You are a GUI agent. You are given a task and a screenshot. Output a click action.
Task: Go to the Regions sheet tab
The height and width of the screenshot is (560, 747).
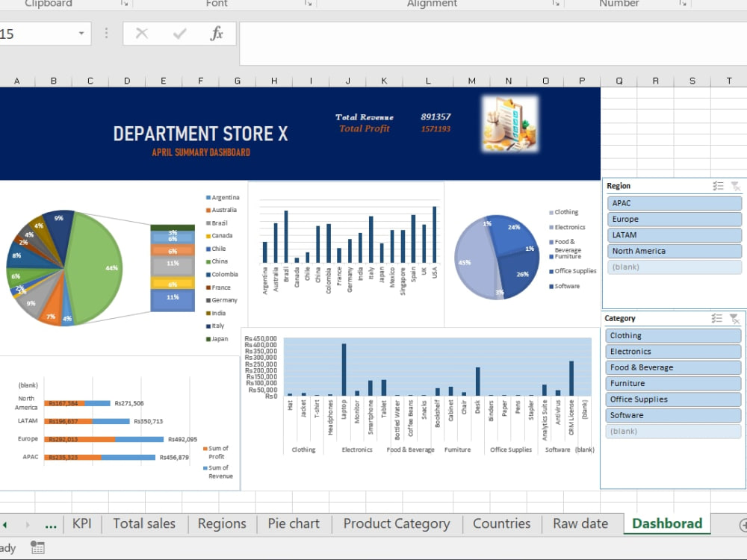point(222,524)
